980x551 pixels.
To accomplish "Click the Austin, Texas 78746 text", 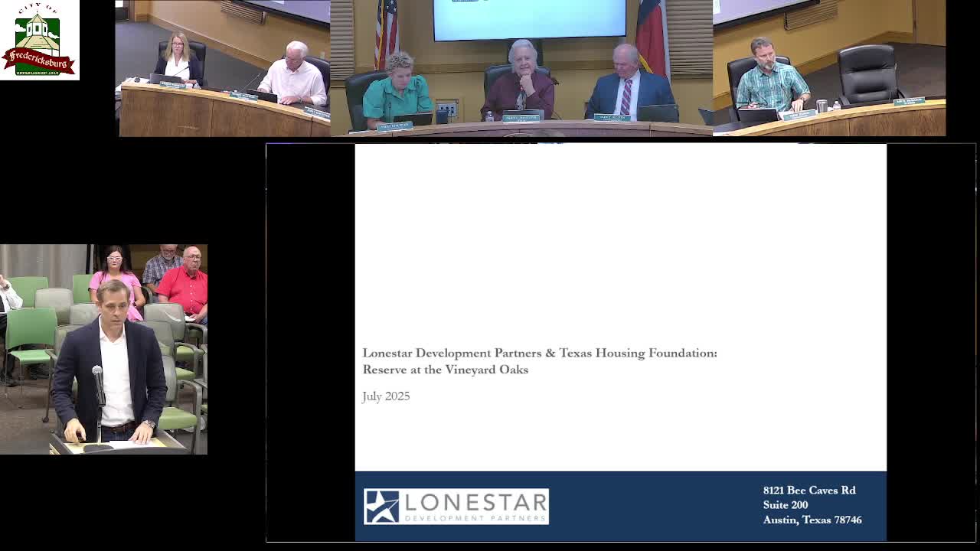I will [x=812, y=520].
